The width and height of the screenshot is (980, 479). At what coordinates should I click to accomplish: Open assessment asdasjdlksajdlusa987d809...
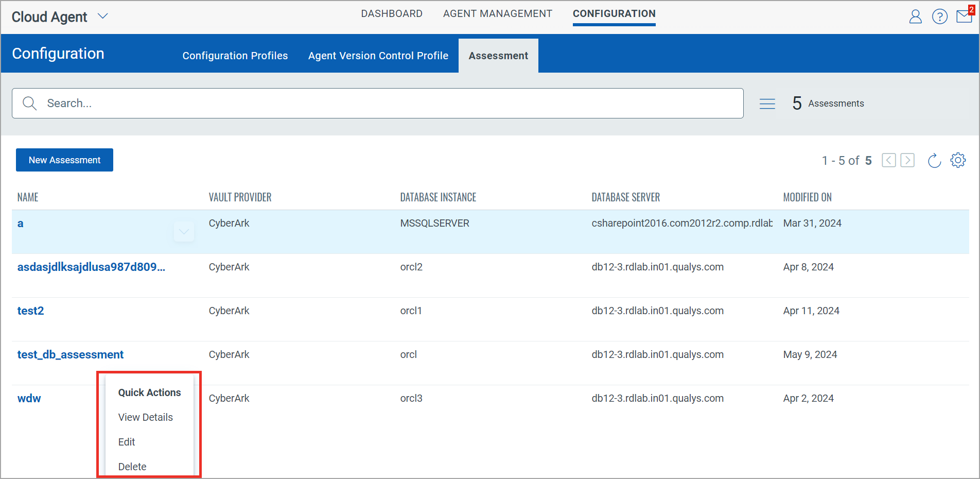(x=91, y=267)
